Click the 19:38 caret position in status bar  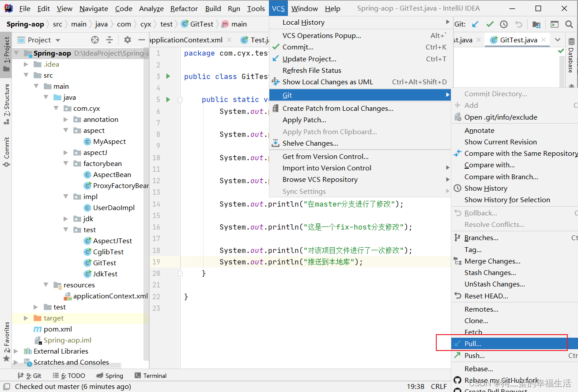416,386
